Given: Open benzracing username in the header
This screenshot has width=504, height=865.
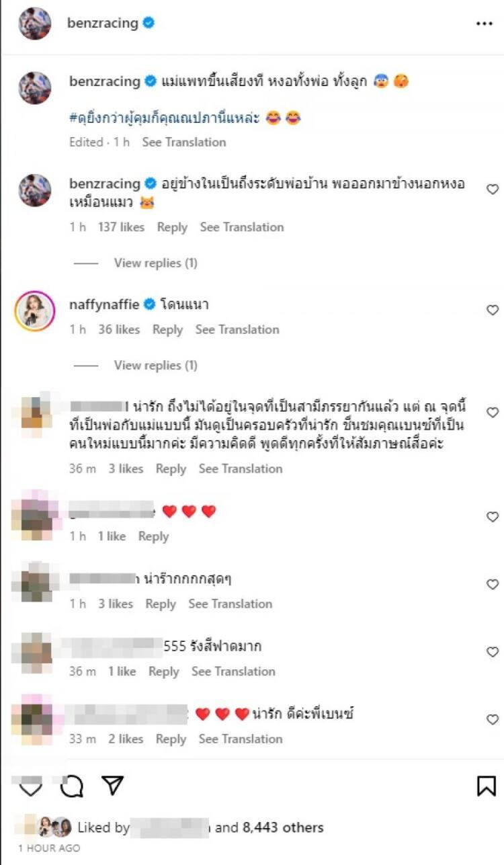Looking at the screenshot, I should [103, 23].
